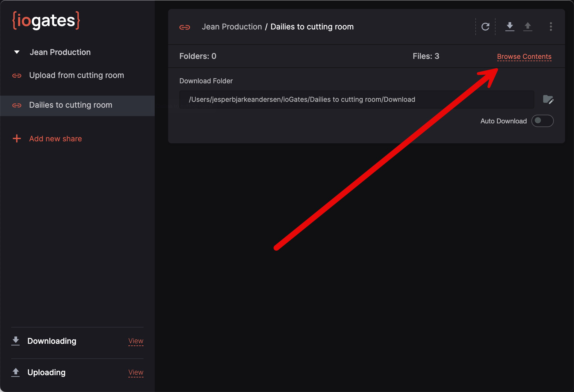Open the three-dot more options menu
Image resolution: width=574 pixels, height=392 pixels.
551,27
